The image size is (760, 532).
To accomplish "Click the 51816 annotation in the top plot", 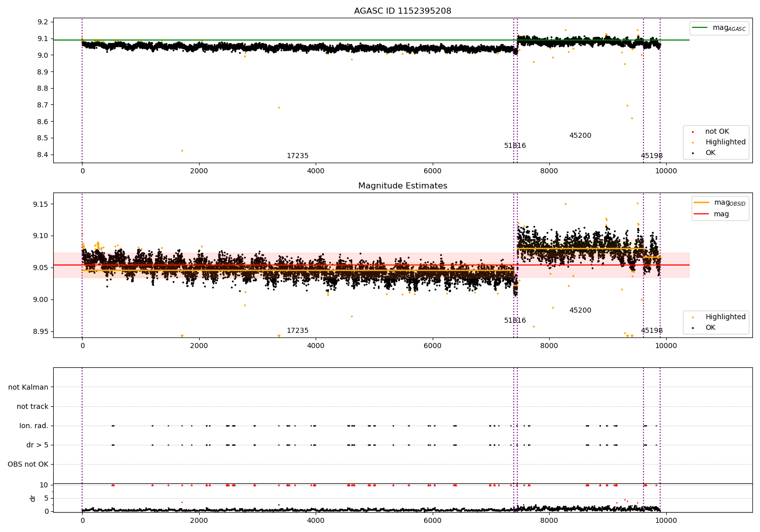I will pos(515,146).
